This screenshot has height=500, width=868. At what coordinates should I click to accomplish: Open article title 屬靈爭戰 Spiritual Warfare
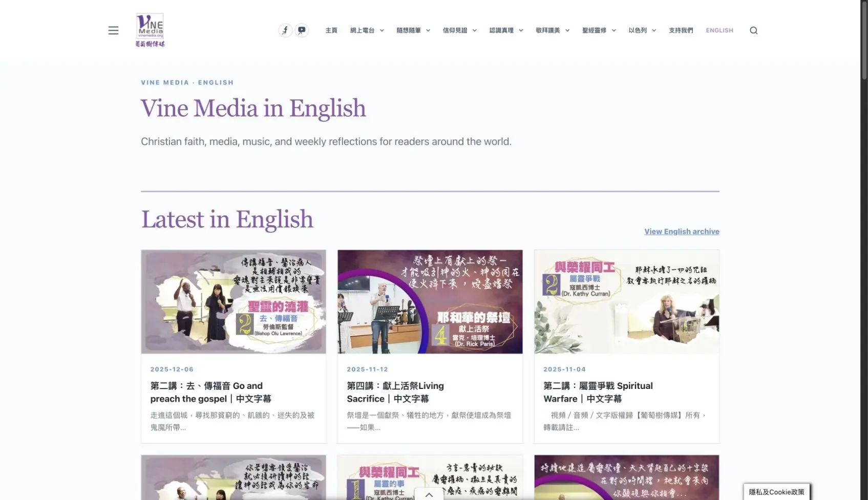598,392
